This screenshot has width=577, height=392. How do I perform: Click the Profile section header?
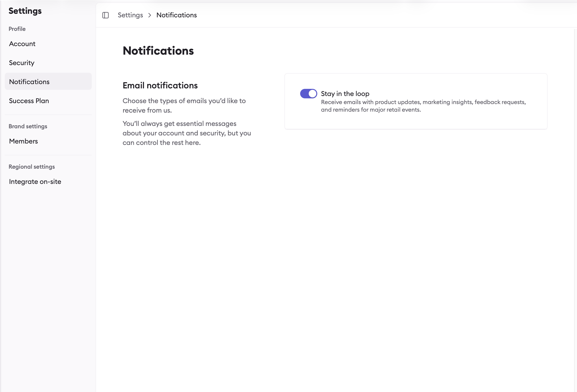pos(17,29)
